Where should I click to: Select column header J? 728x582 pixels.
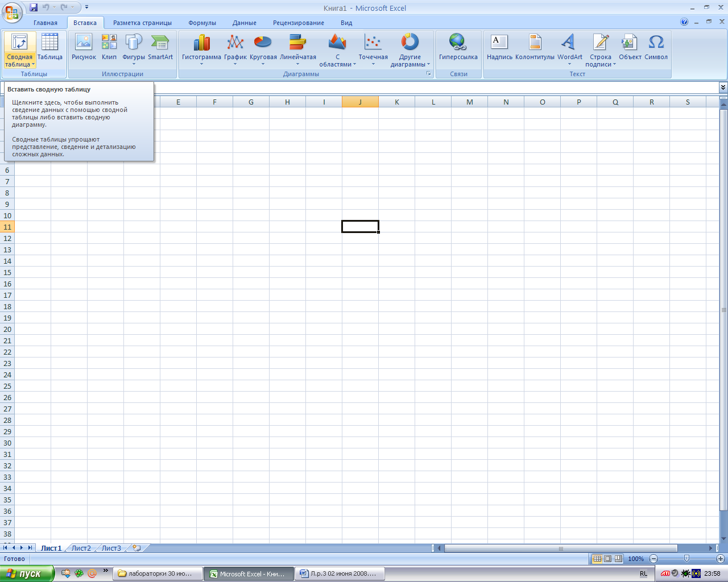360,102
